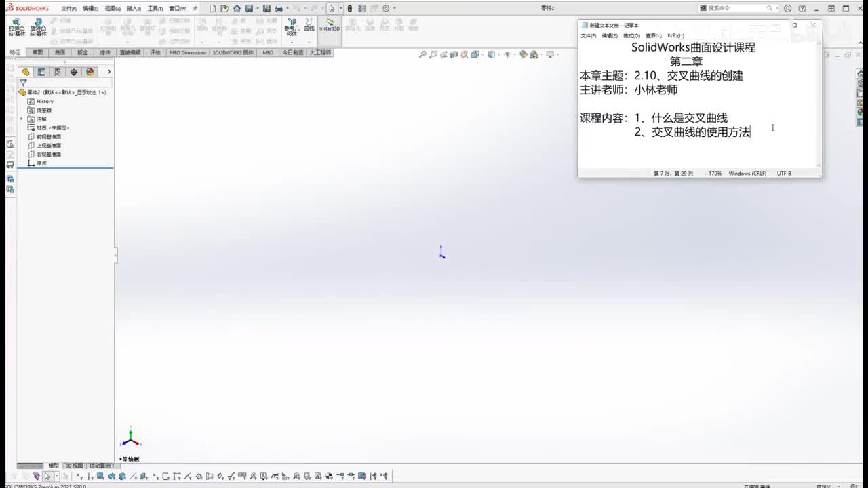Switch to the 3D 视图 bottom tab

(x=74, y=466)
